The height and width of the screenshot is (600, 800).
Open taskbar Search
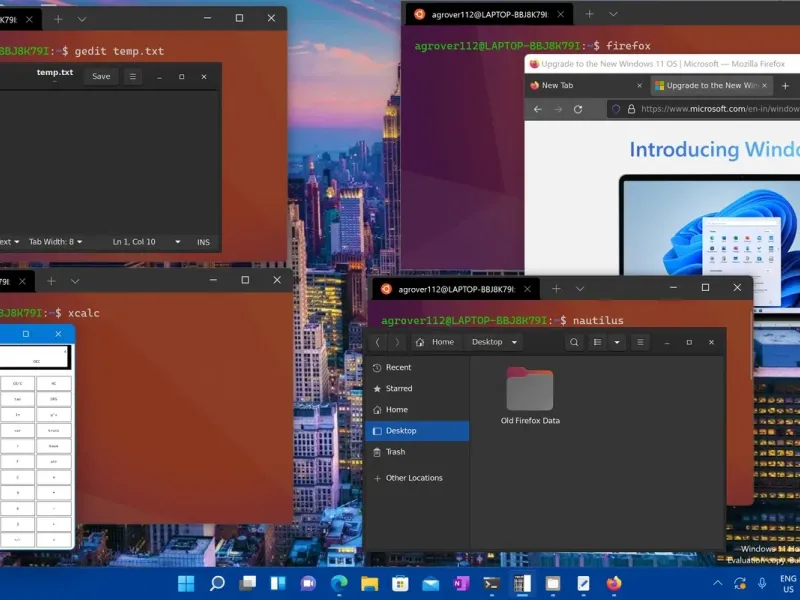coord(217,583)
